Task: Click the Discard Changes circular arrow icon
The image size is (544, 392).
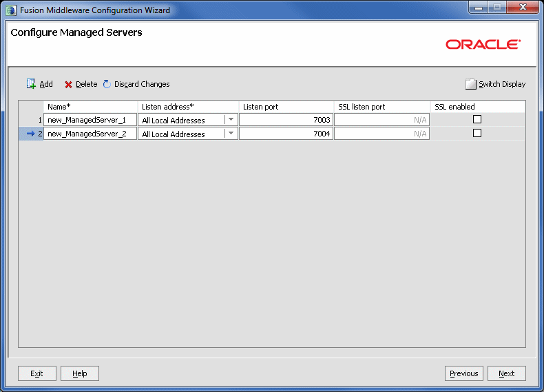Action: [107, 84]
